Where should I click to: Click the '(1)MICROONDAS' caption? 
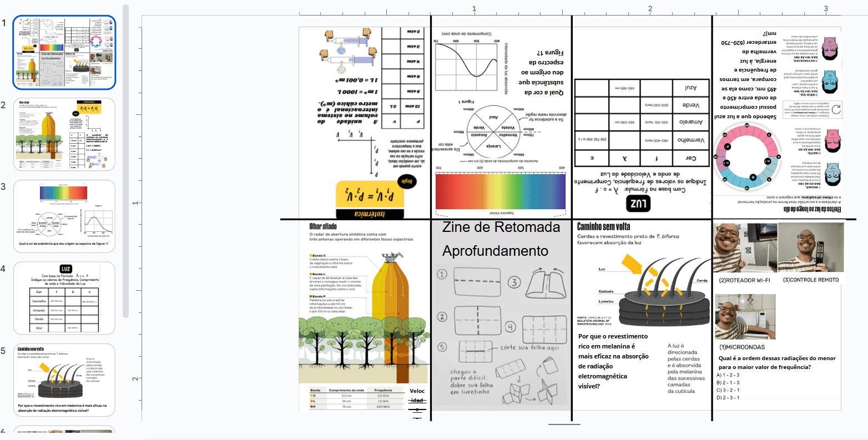pos(741,347)
